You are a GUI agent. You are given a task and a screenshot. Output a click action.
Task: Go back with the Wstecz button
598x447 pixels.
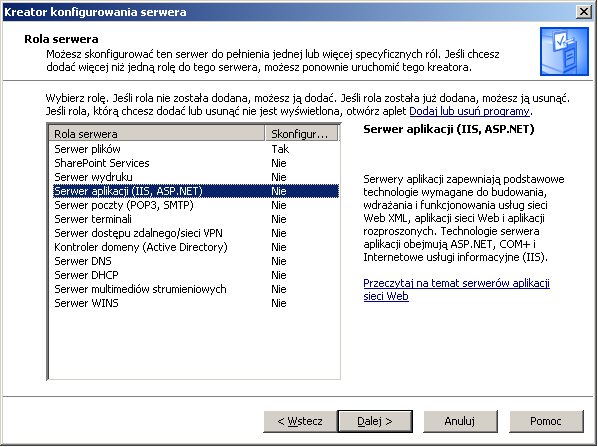tap(300, 421)
